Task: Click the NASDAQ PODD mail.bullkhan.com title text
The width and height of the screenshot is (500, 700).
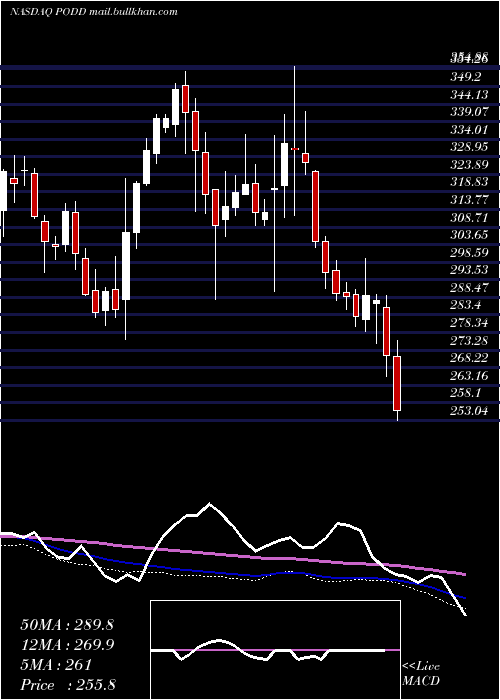Action: coord(94,12)
